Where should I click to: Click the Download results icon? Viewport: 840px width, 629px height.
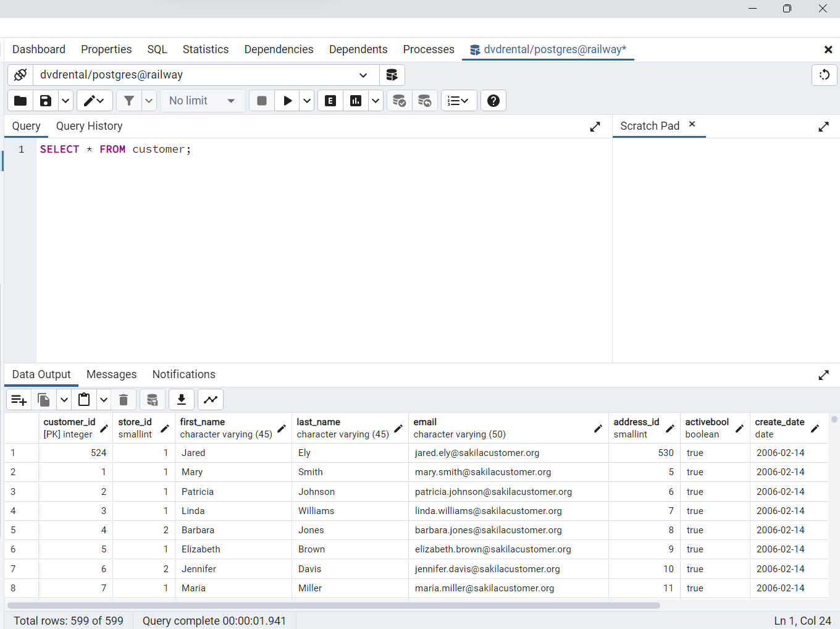click(x=182, y=400)
